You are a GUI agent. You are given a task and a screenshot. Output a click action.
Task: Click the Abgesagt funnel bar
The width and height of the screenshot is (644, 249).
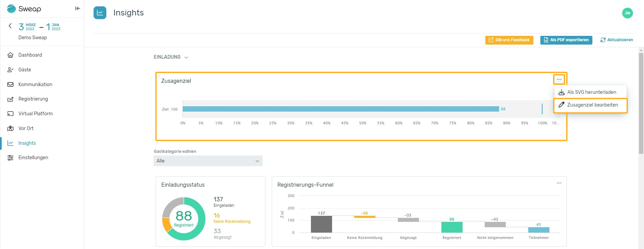click(408, 220)
